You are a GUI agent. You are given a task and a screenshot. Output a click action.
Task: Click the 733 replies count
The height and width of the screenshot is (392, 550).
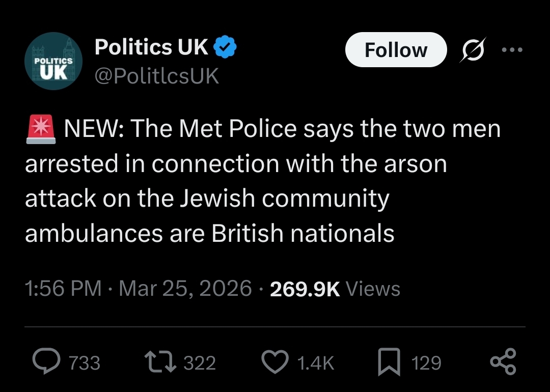[84, 363]
